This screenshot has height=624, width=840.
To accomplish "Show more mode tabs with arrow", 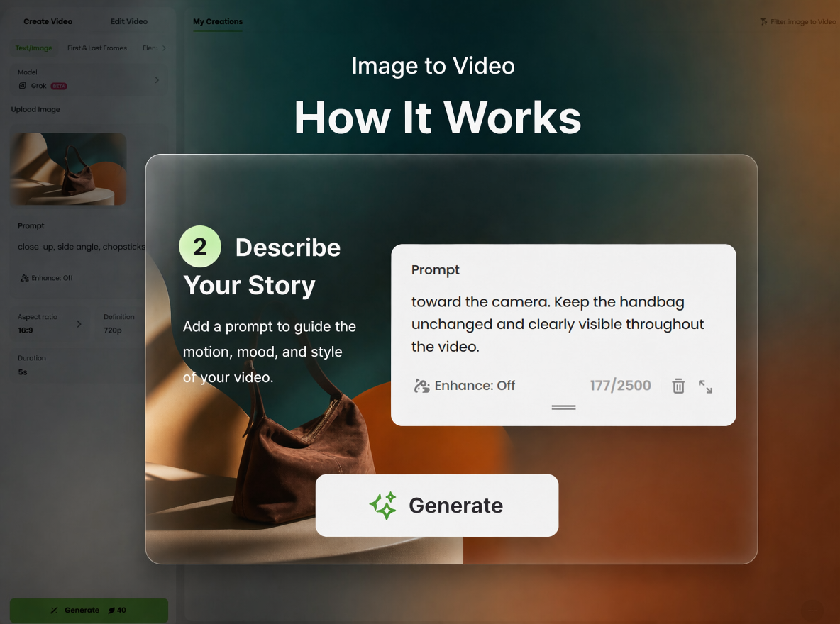I will coord(164,48).
